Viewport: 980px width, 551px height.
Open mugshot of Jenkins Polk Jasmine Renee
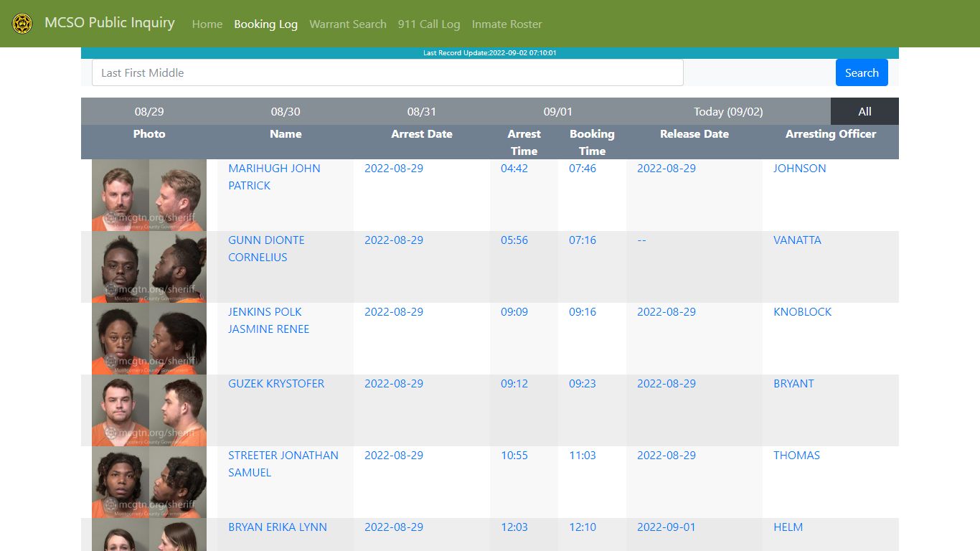(149, 339)
